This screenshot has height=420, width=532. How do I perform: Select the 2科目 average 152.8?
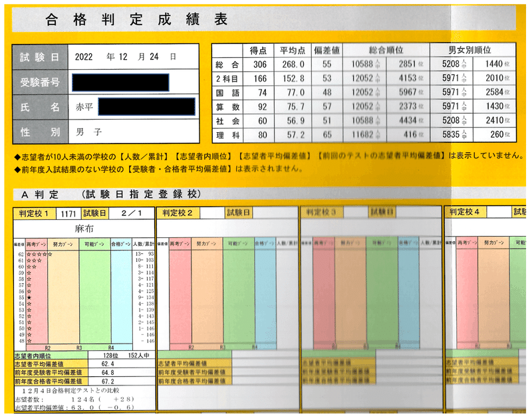click(x=293, y=78)
